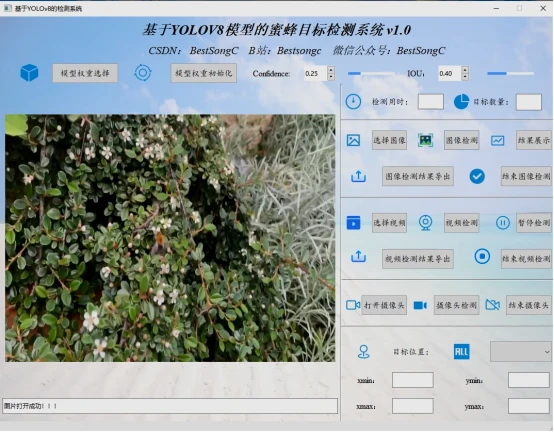Screen dimensions: 554x432
Task: Click the blue cube model icon
Action: click(29, 73)
